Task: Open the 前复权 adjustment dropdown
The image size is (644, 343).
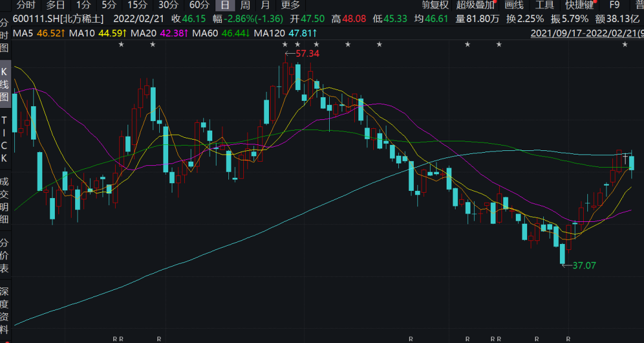Action: [x=435, y=5]
